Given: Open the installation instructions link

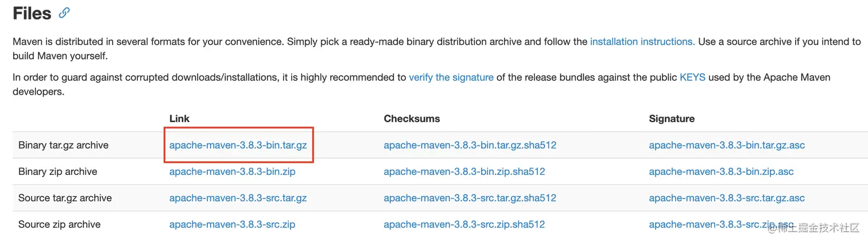Looking at the screenshot, I should (x=642, y=41).
